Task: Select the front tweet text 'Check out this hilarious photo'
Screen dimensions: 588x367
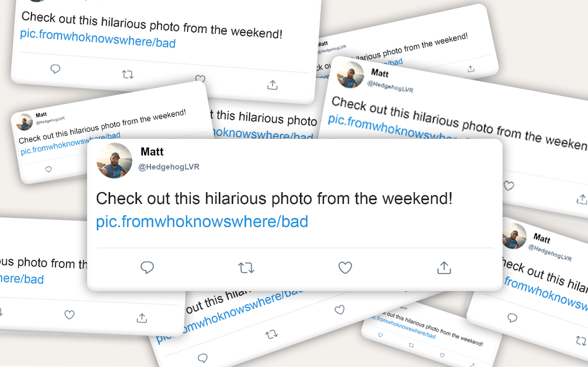Action: coord(205,199)
